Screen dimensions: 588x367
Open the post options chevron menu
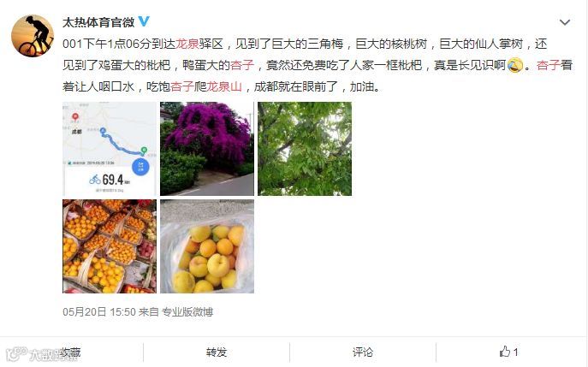coord(565,22)
